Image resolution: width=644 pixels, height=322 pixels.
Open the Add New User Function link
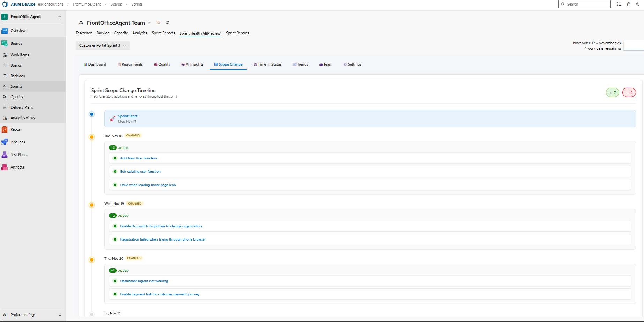[139, 158]
